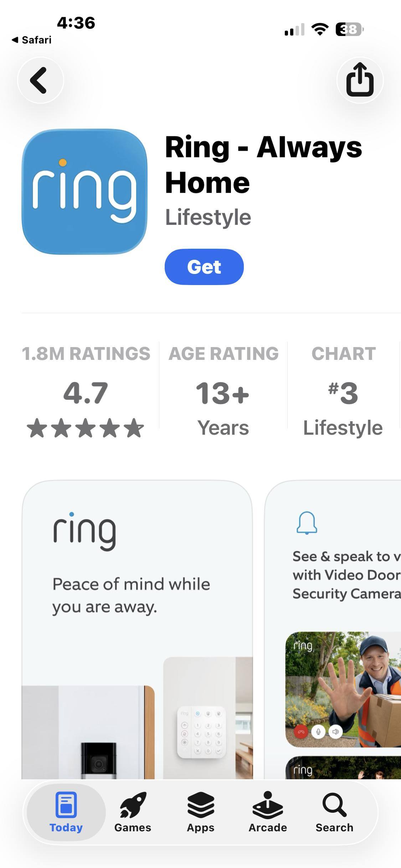Tap the Ring app icon

[x=84, y=192]
